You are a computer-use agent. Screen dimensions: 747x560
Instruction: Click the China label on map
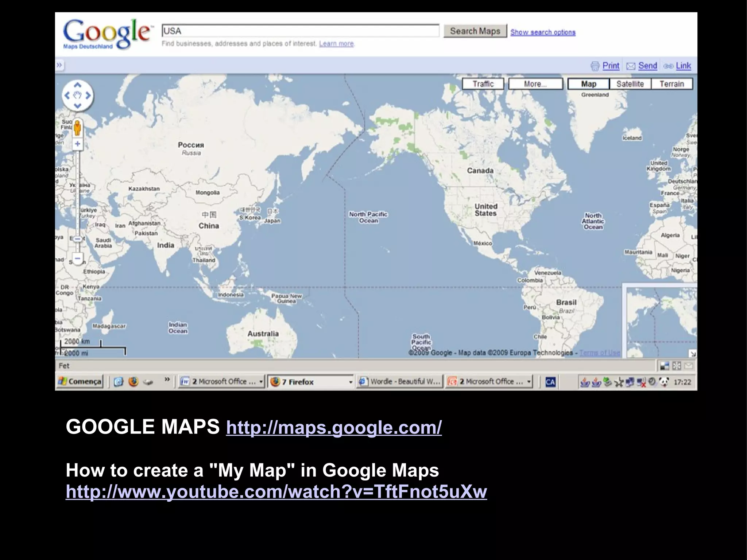[209, 226]
